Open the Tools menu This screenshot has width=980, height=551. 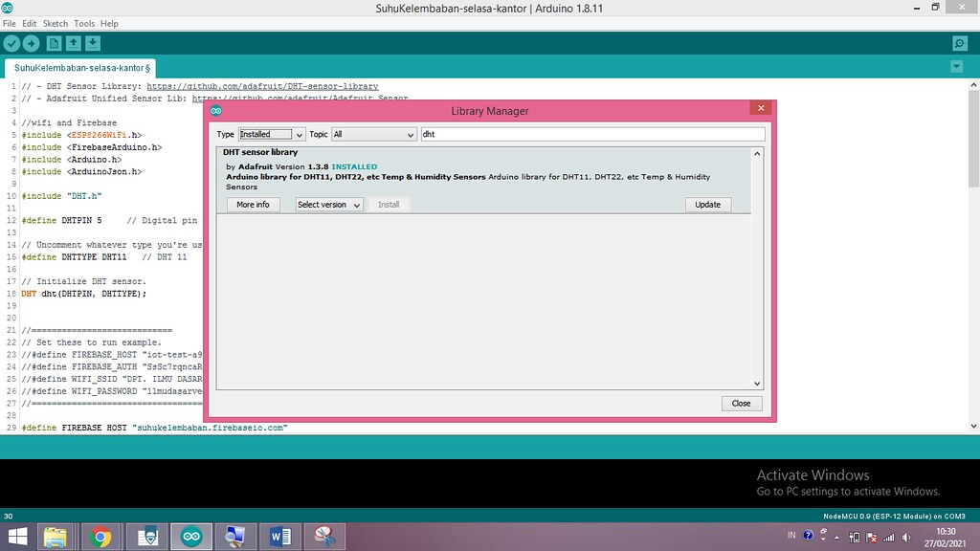coord(84,24)
